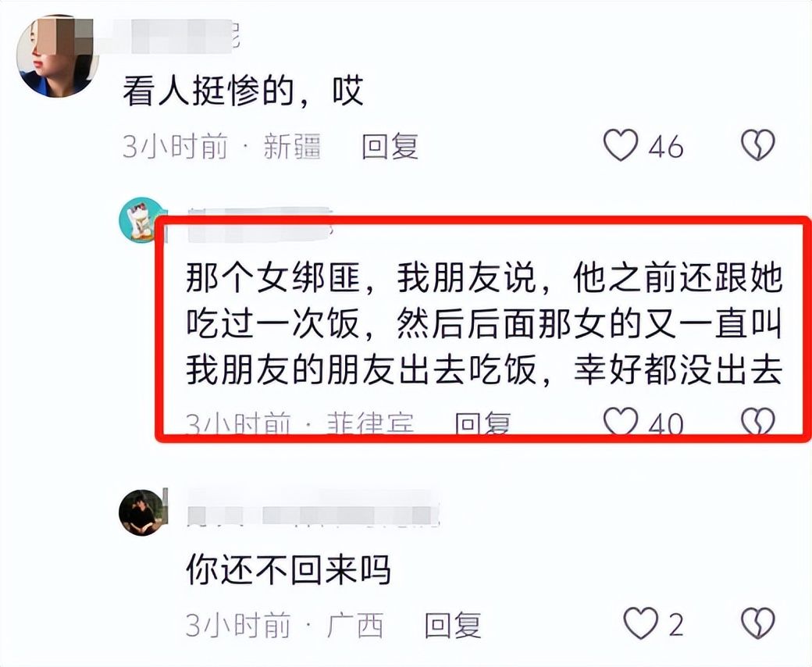
Task: Select the comment text 看人挺惨的，哎
Action: [x=244, y=91]
